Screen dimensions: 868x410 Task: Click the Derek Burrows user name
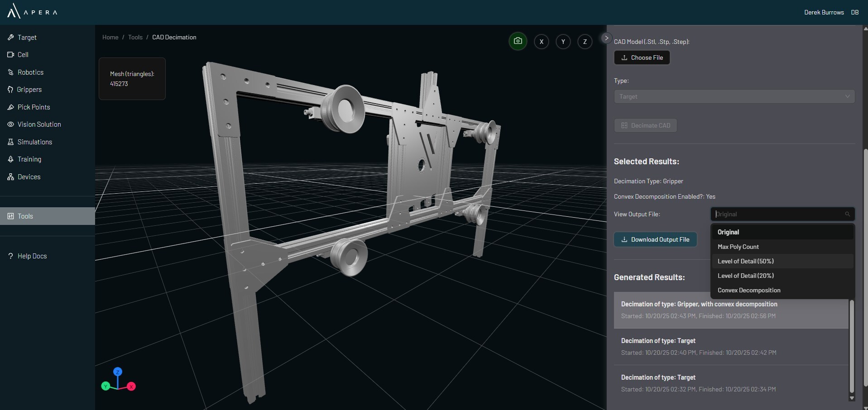(824, 13)
